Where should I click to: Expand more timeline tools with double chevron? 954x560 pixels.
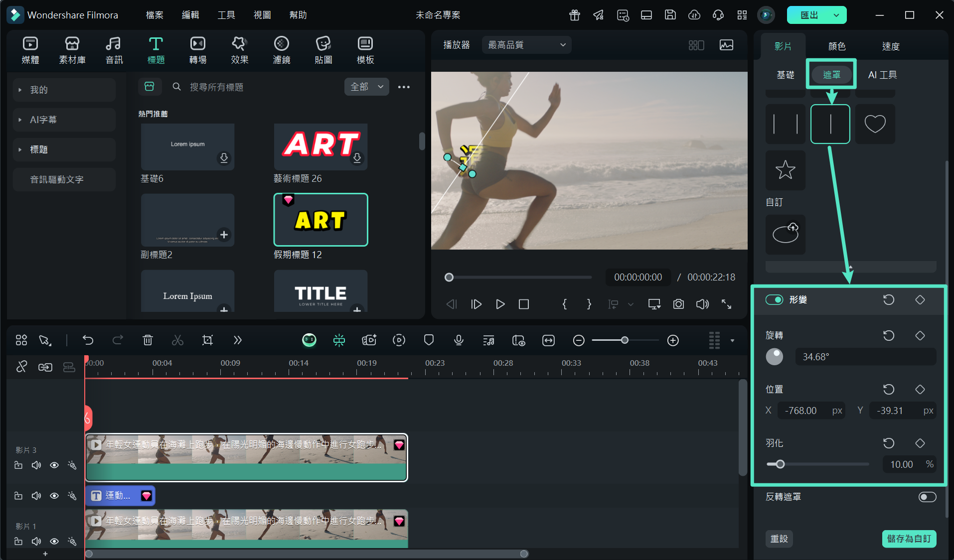pos(237,340)
